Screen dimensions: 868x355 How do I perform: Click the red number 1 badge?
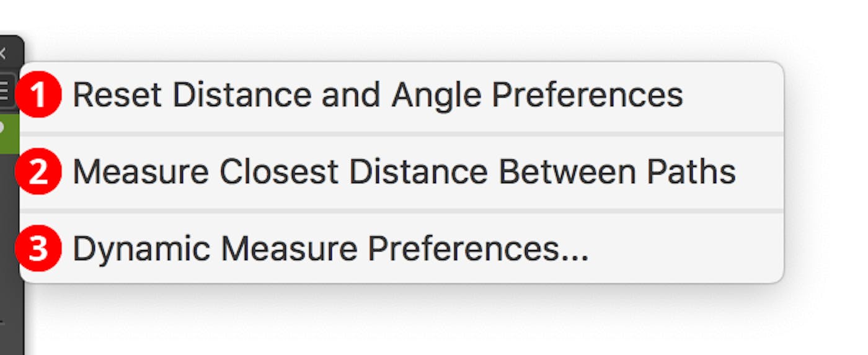(38, 96)
